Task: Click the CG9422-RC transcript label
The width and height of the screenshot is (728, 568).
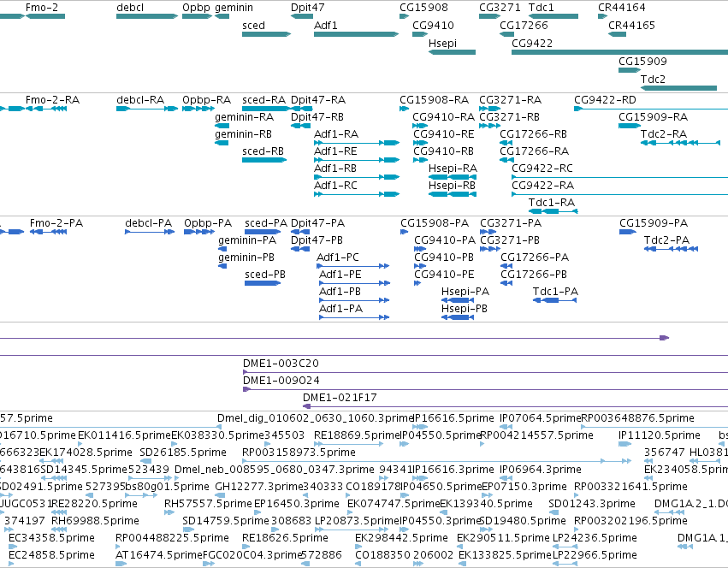Action: point(542,169)
